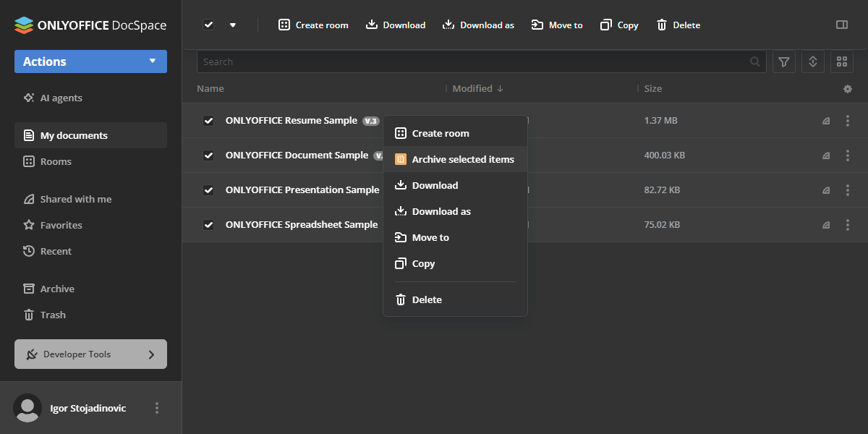Click Download as in top toolbar
868x434 pixels.
(478, 25)
